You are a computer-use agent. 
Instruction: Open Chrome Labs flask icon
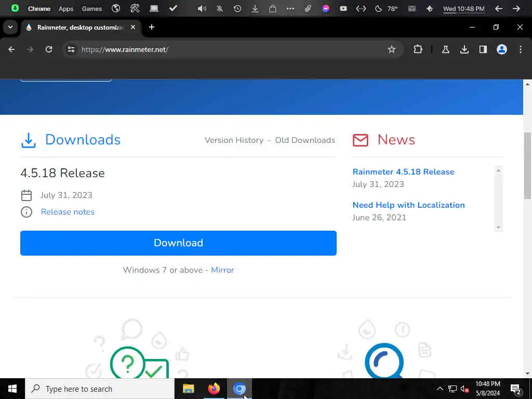[446, 49]
